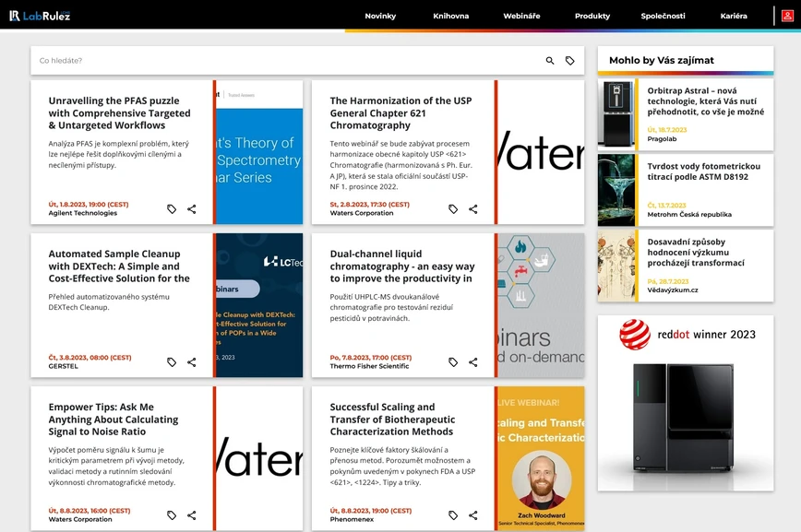Click tag icon on Dual-channel chromatography card
Screen dimensions: 801x532
(453, 362)
